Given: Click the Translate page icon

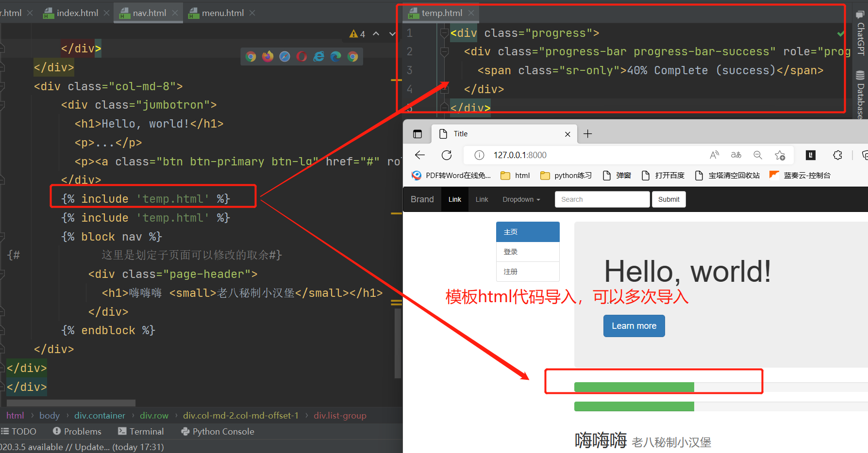Looking at the screenshot, I should [x=736, y=155].
